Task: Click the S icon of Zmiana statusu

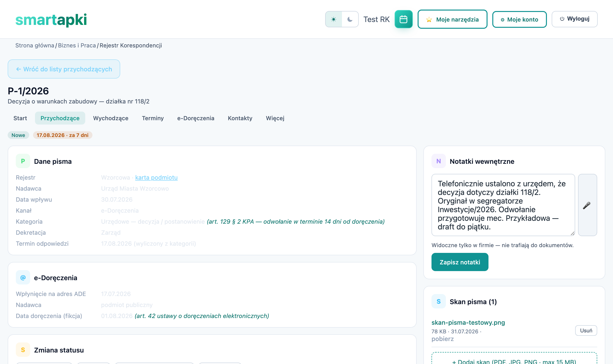Action: tap(23, 350)
